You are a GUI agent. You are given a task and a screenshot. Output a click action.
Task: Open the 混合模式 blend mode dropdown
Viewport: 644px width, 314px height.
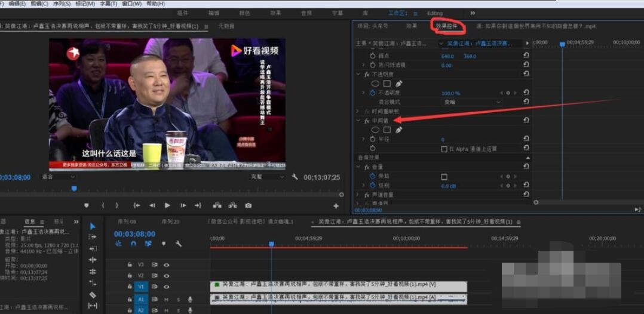click(471, 102)
